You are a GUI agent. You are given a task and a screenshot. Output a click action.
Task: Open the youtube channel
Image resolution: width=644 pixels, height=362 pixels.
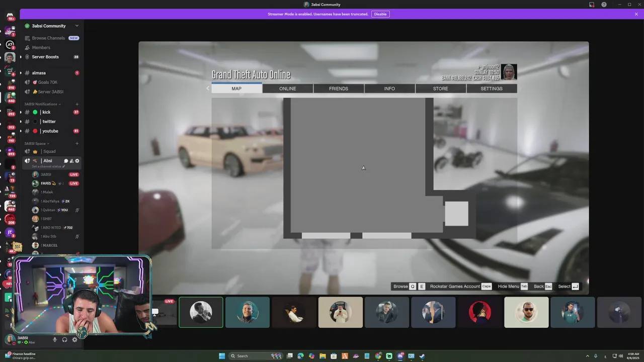52,131
